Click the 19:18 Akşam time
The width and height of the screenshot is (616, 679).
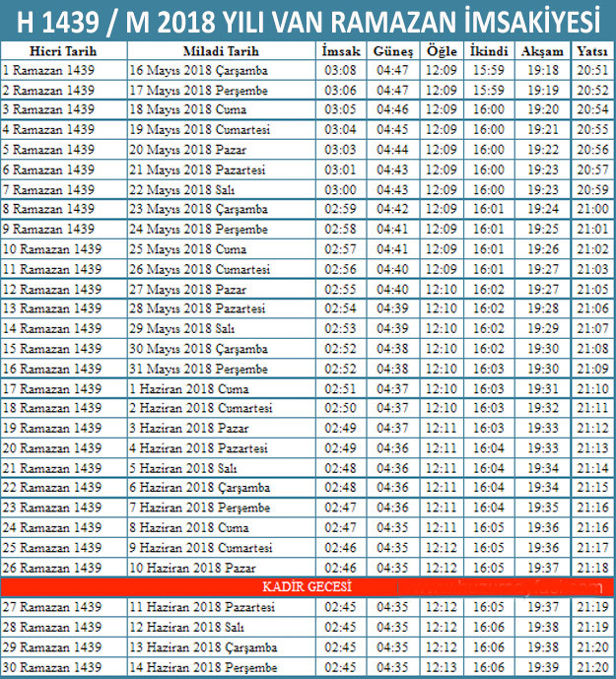(543, 70)
